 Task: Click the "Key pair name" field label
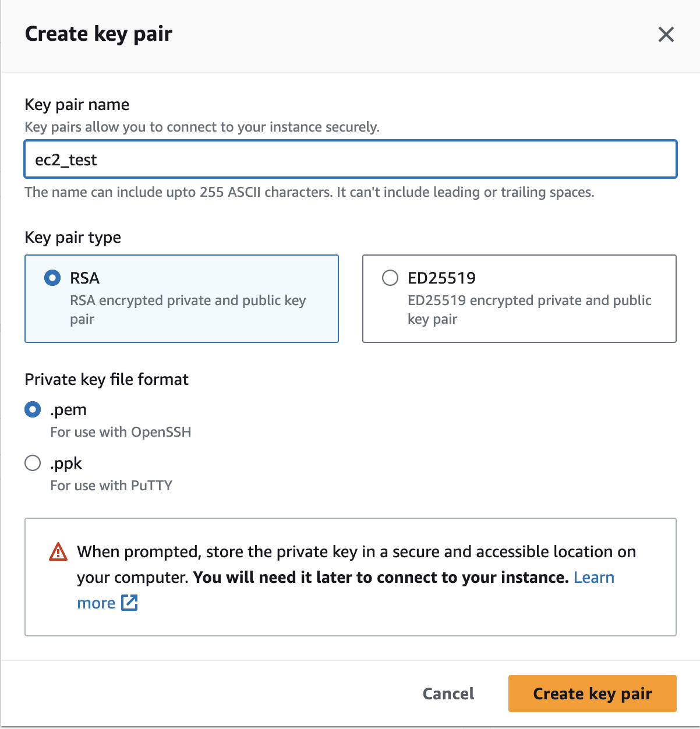[77, 105]
